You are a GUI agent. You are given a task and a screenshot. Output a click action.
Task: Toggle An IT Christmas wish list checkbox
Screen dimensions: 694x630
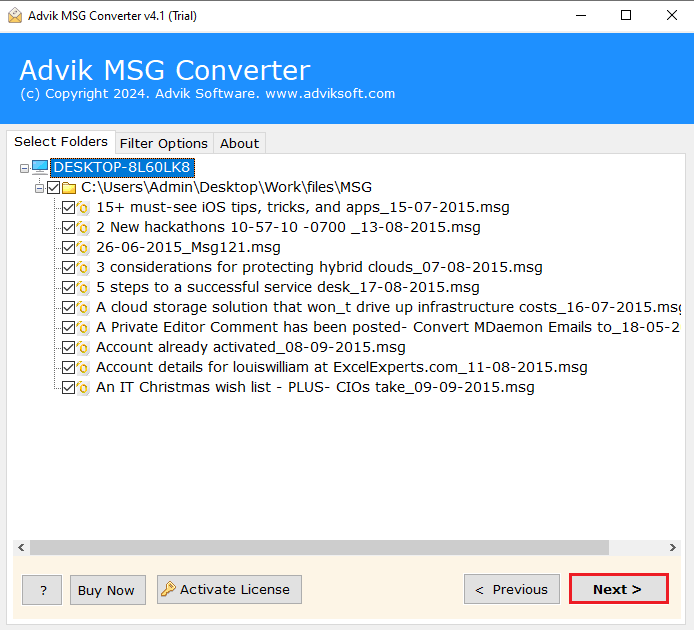(x=68, y=387)
